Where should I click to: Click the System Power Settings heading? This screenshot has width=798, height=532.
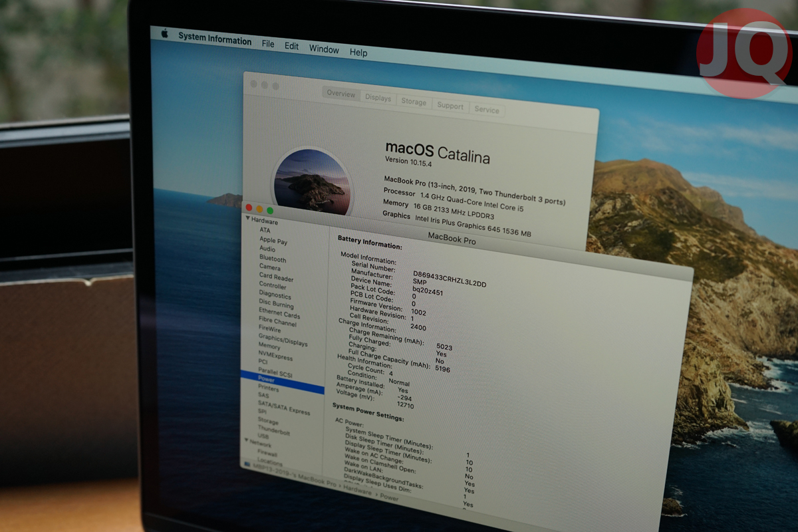(368, 411)
